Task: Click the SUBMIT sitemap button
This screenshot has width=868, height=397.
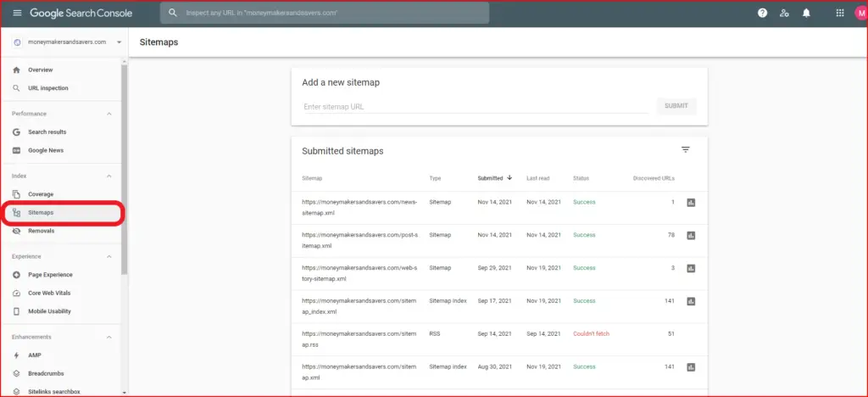Action: coord(676,106)
